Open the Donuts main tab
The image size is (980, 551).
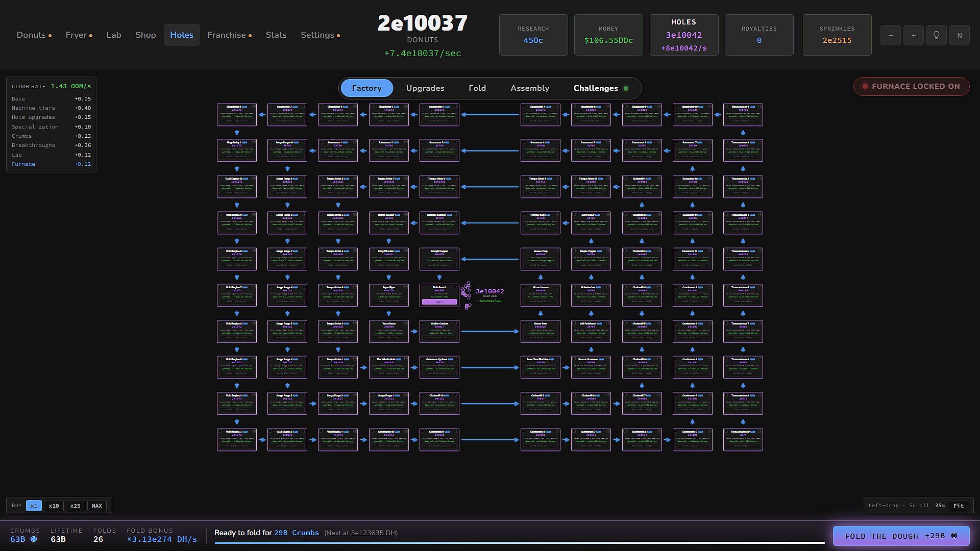point(34,35)
